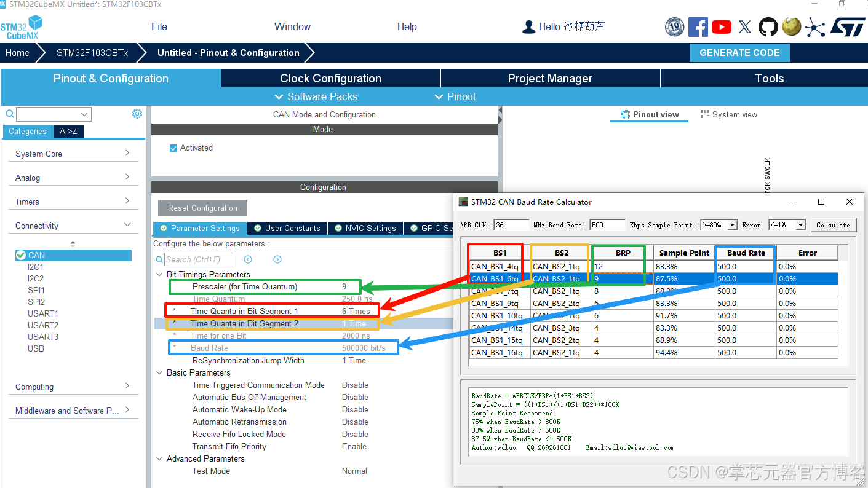Viewport: 868px width, 488px height.
Task: Click the APB CLK input field
Action: (511, 225)
